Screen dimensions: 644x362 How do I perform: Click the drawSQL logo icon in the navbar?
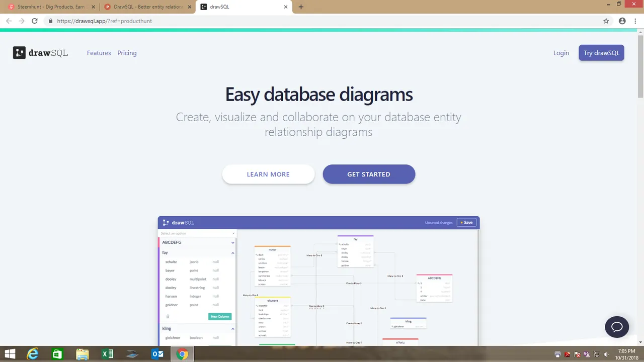(19, 53)
